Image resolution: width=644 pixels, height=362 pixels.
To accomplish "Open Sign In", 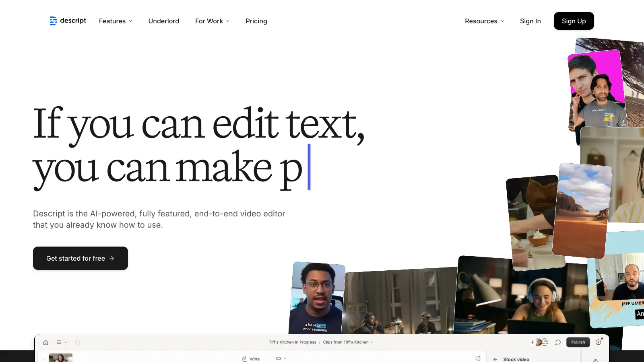I will pyautogui.click(x=530, y=21).
